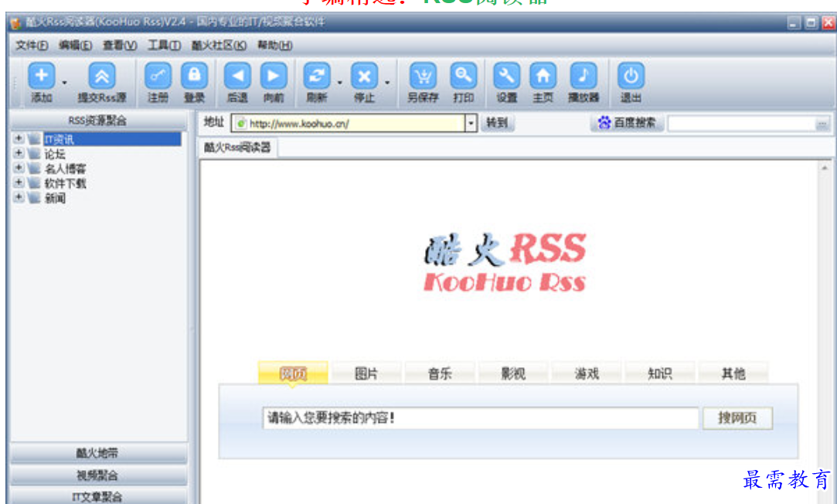837x504 pixels.
Task: Click the scrollbar up arrow in web pane
Action: [x=825, y=168]
